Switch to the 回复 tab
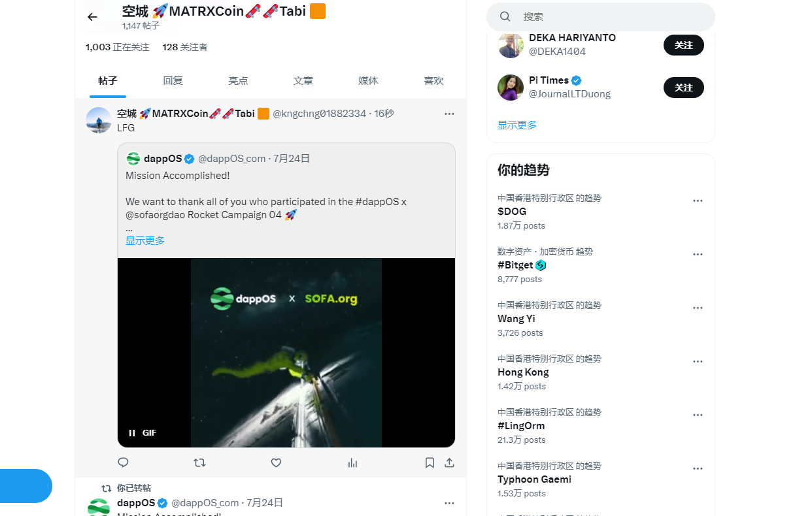 pyautogui.click(x=173, y=81)
